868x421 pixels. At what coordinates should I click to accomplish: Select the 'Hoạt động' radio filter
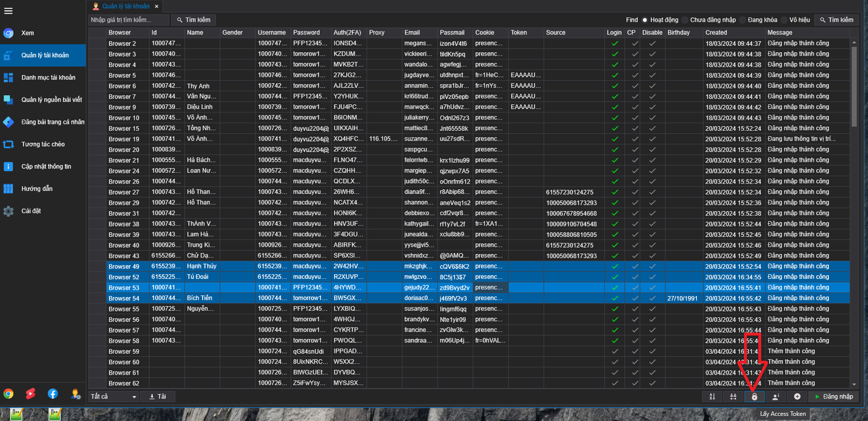coord(645,20)
